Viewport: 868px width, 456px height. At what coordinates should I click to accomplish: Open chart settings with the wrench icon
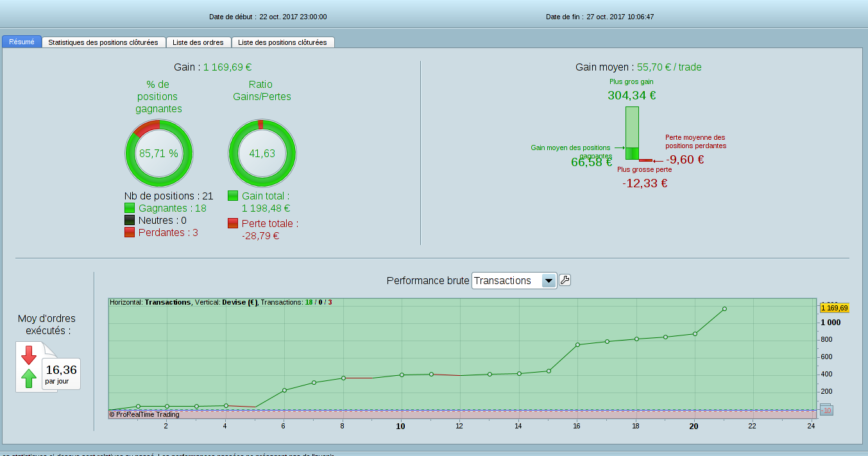pos(565,280)
